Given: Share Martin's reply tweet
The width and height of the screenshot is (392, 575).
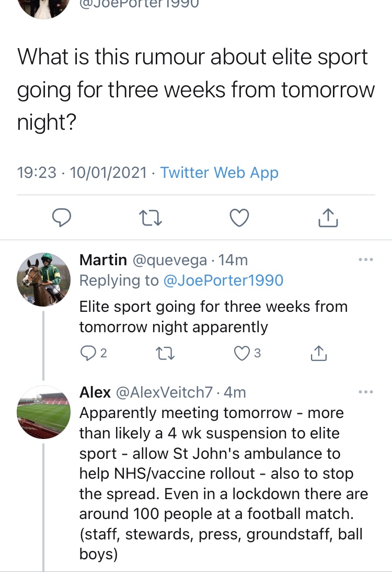Looking at the screenshot, I should (319, 354).
